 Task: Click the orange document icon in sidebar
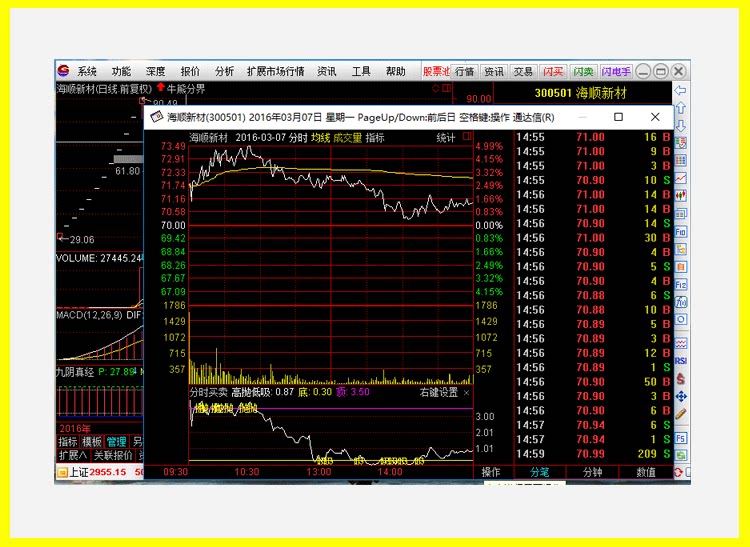tap(681, 267)
